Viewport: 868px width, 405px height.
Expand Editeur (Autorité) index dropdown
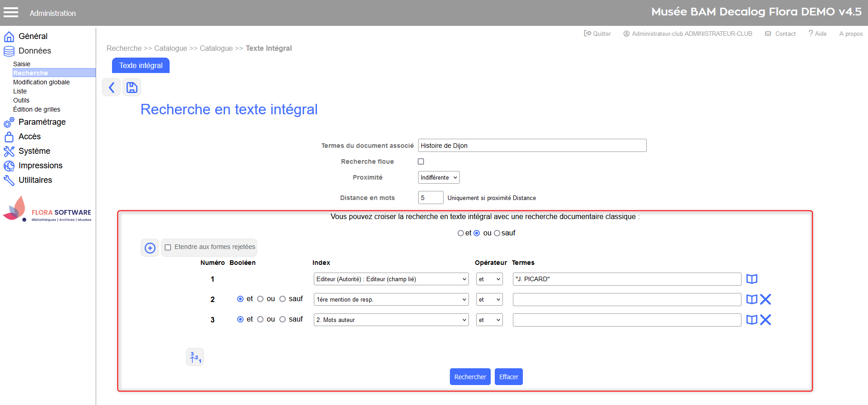click(391, 279)
